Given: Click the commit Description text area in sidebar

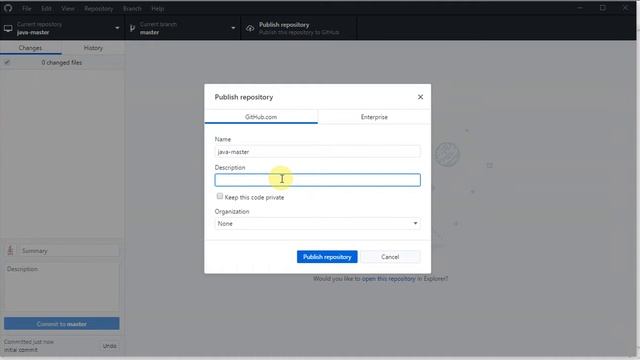Looking at the screenshot, I should [x=62, y=287].
